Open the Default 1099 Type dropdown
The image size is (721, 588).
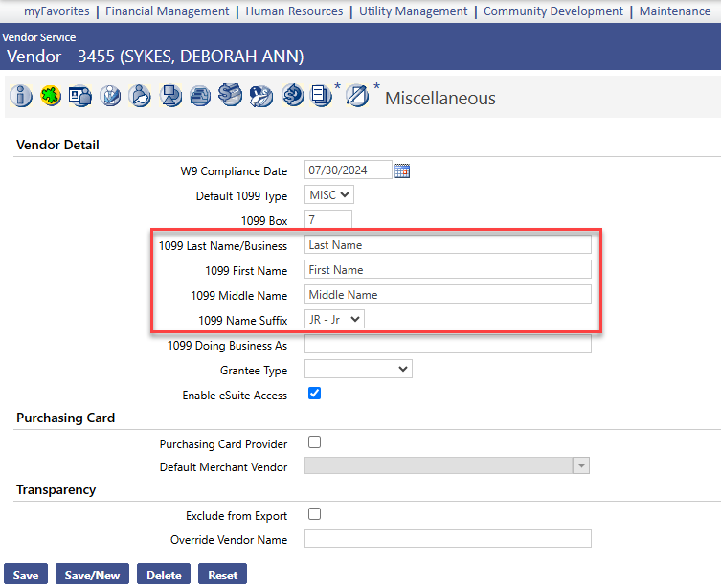329,195
